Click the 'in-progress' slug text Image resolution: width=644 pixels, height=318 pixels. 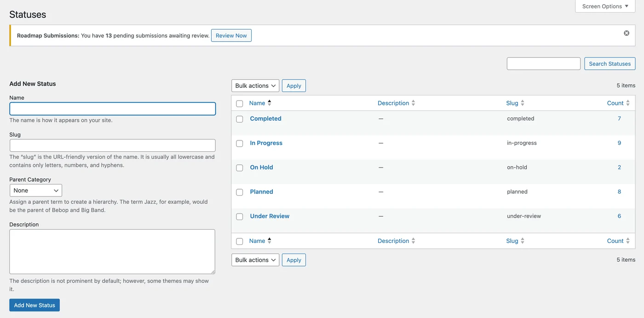[522, 143]
